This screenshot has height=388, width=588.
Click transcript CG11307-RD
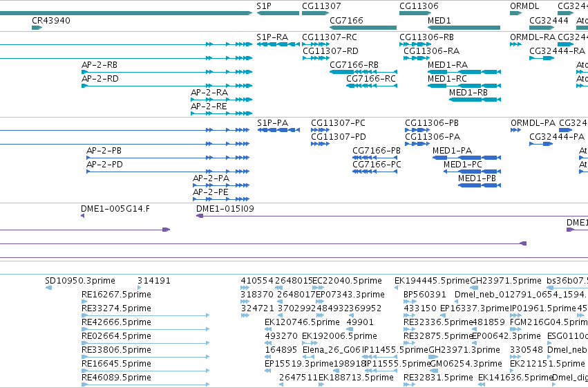click(316, 58)
